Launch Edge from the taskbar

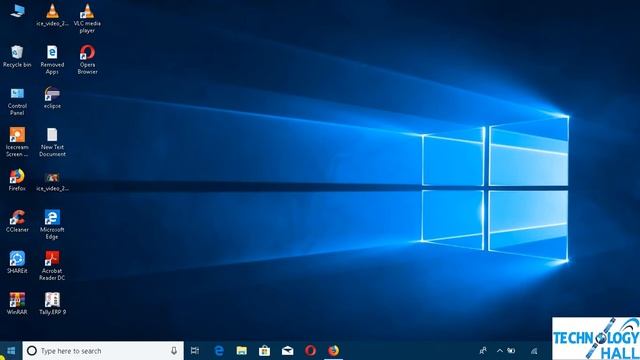coord(219,351)
